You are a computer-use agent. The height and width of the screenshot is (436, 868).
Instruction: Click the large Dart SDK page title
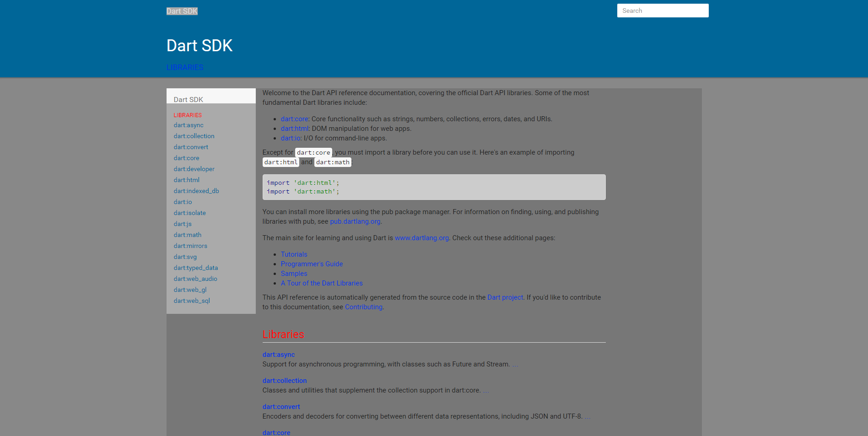pos(199,46)
